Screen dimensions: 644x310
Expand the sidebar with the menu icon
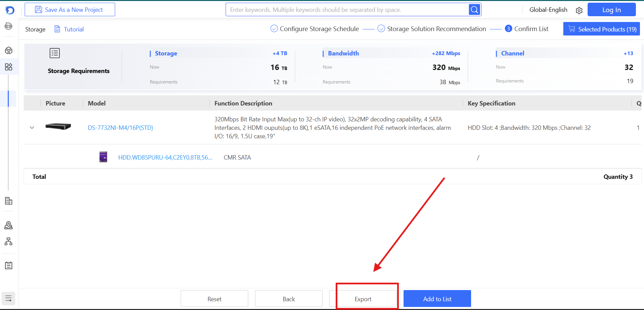click(8, 299)
